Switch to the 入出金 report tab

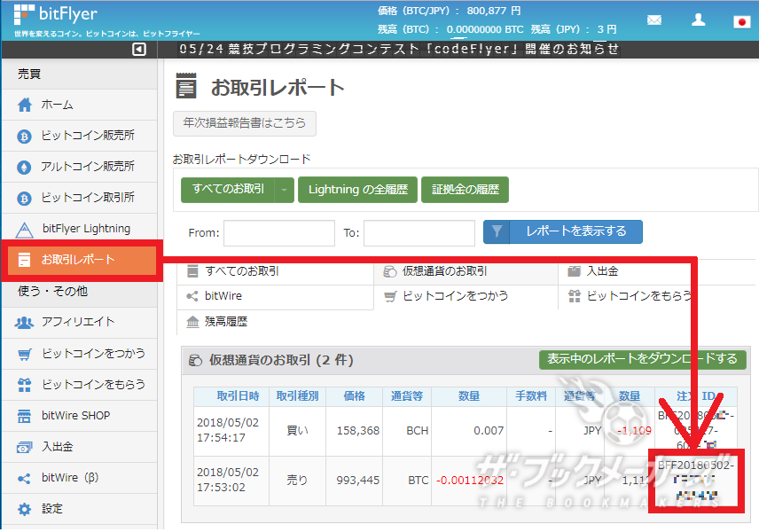tap(658, 271)
